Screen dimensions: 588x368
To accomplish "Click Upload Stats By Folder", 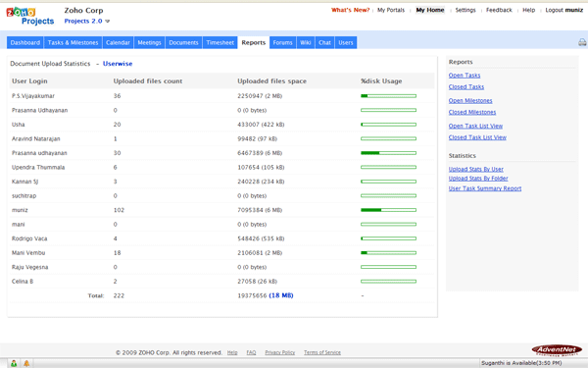I will (478, 179).
